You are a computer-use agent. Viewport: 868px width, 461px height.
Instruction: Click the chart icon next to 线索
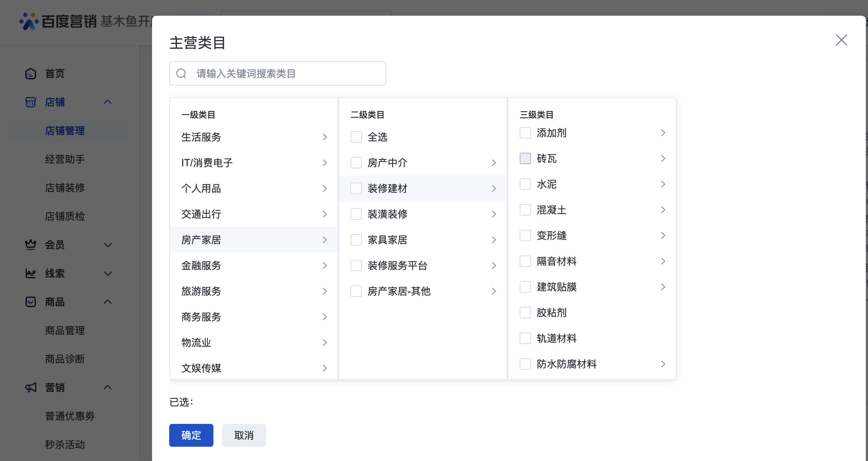tap(31, 273)
